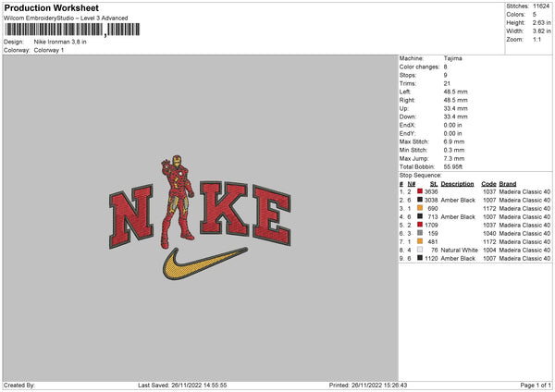Viewport: 555px width, 392px height.
Task: Click the red swatch in stop row 1
Action: [x=420, y=191]
